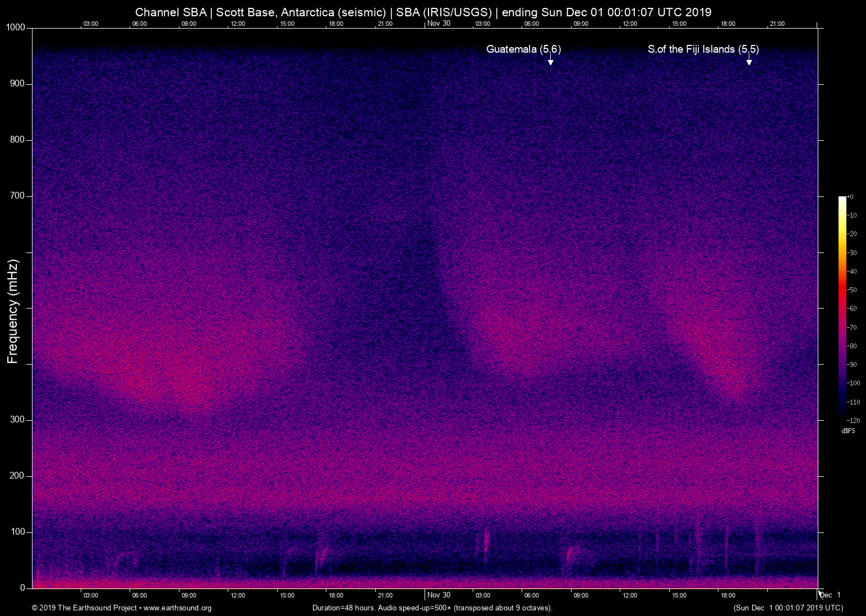The height and width of the screenshot is (616, 866).
Task: Select the arrow marker under Guatemala (5.6)
Action: click(x=550, y=59)
